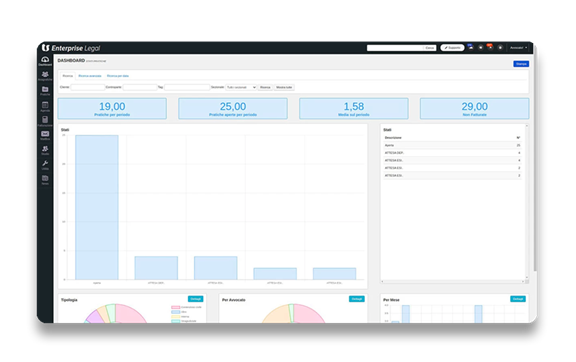Image resolution: width=576 pixels, height=362 pixels.
Task: Select the Aperta row in Stati table
Action: [452, 145]
